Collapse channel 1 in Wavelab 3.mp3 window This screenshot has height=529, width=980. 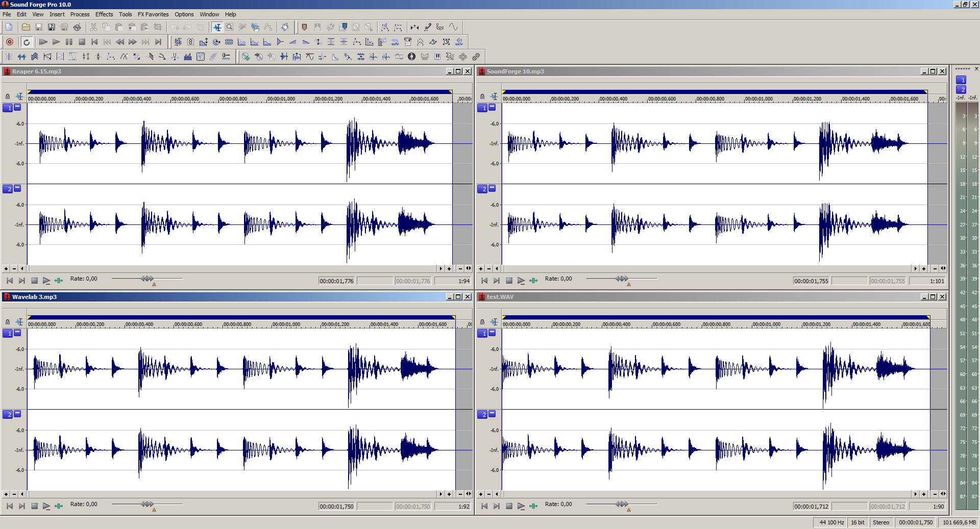click(17, 333)
